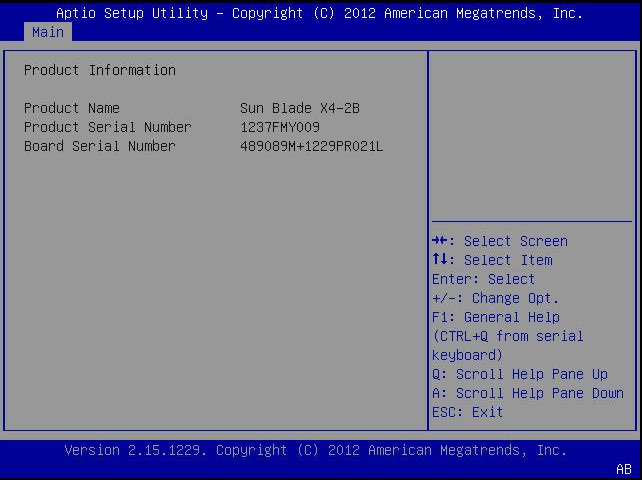Click the Product Name label

pyautogui.click(x=72, y=109)
